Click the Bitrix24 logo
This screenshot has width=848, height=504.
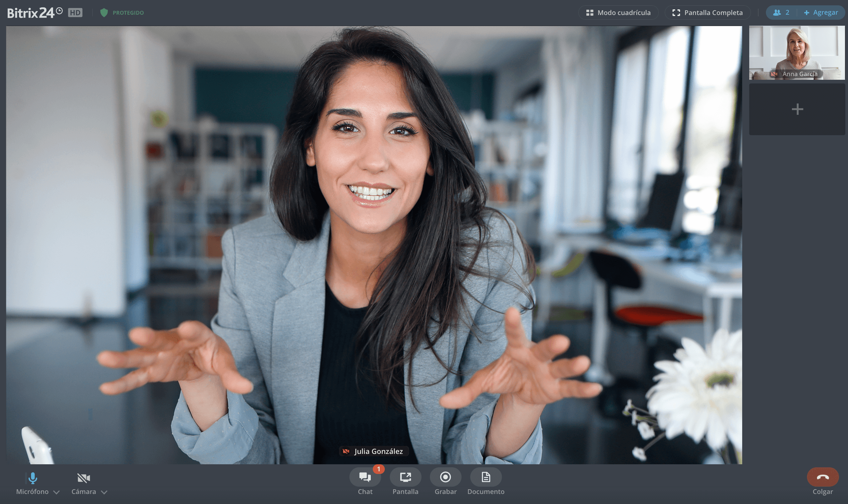[x=35, y=13]
